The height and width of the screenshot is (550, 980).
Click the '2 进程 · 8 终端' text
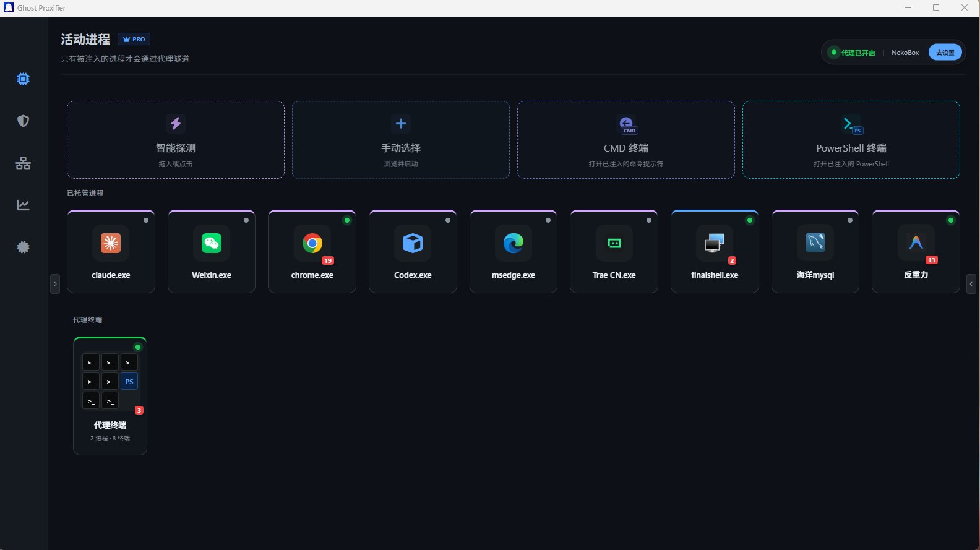click(x=110, y=438)
